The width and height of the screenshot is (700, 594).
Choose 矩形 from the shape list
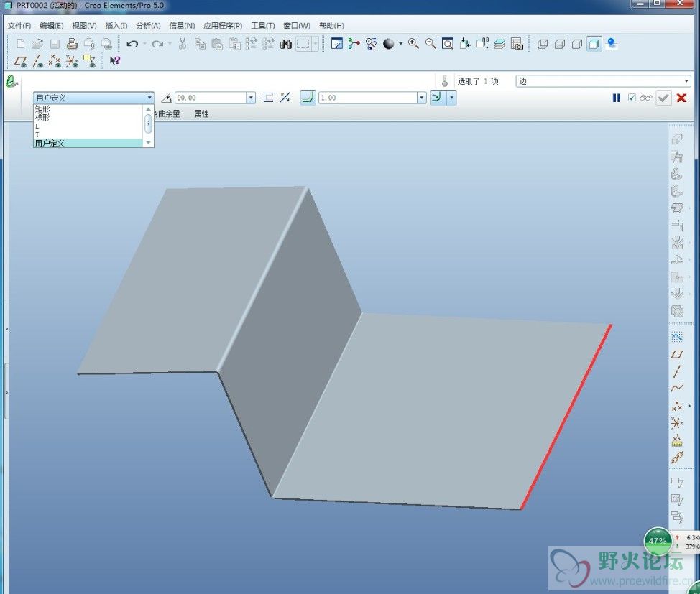click(88, 109)
